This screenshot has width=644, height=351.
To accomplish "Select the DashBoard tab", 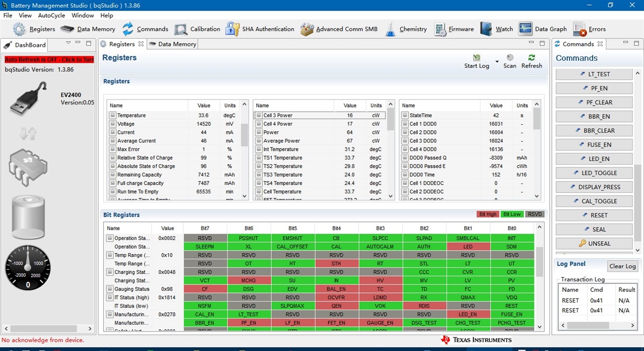I will [x=25, y=45].
